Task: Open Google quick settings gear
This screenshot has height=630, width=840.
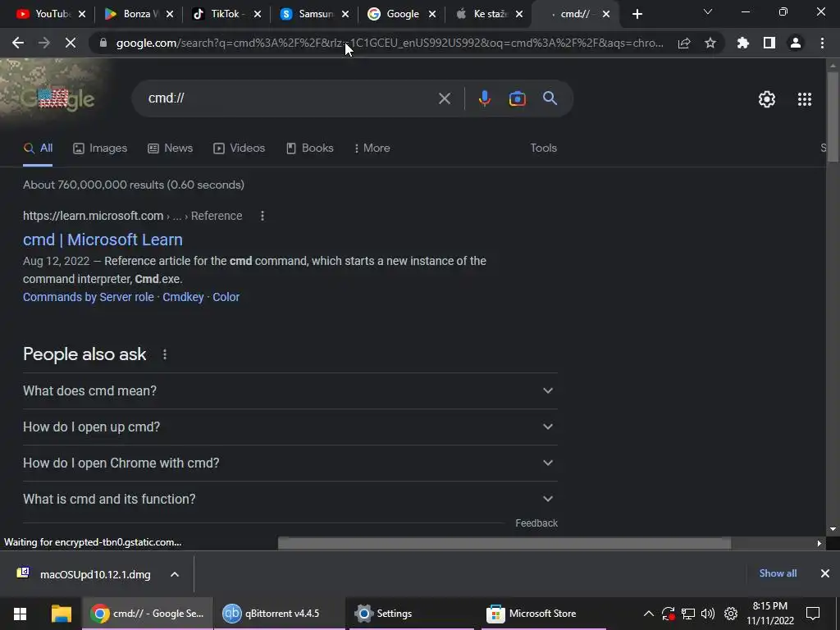Action: point(767,99)
